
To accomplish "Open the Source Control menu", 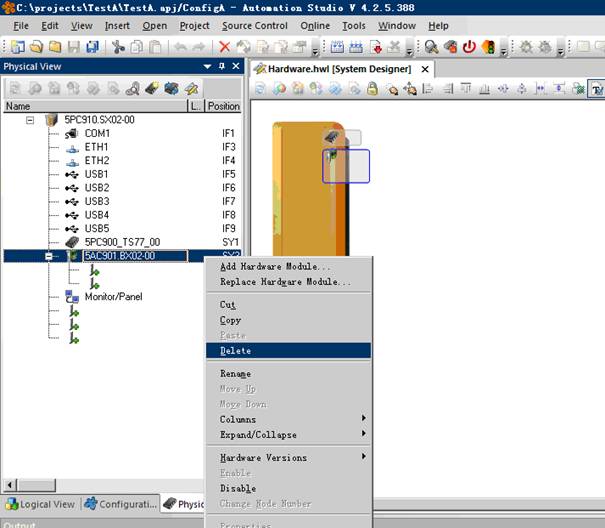I will (255, 25).
